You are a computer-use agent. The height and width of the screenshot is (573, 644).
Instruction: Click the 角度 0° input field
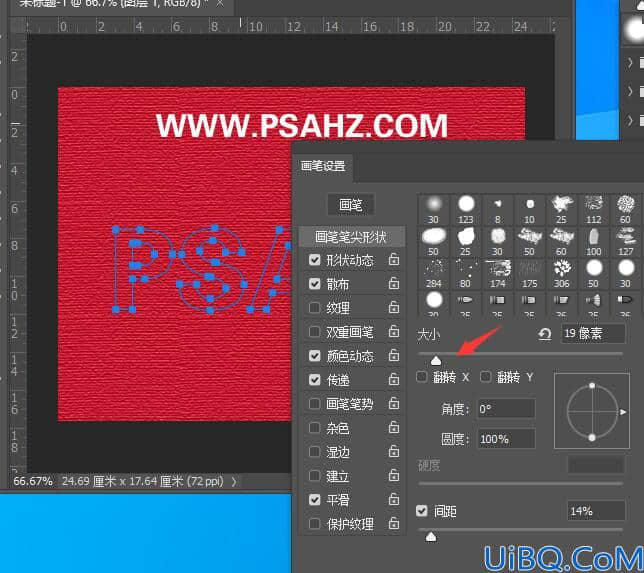(506, 409)
